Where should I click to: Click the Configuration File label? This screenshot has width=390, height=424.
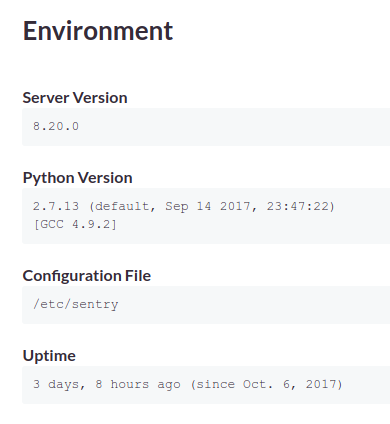coord(87,276)
